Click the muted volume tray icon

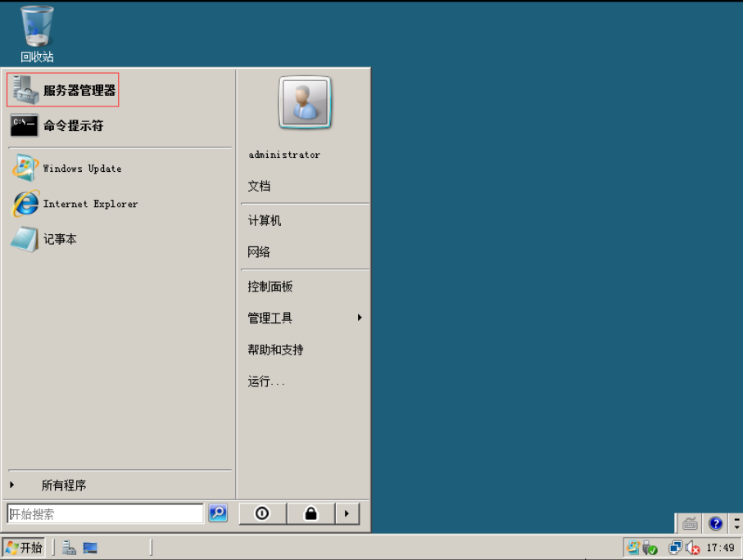(x=693, y=549)
